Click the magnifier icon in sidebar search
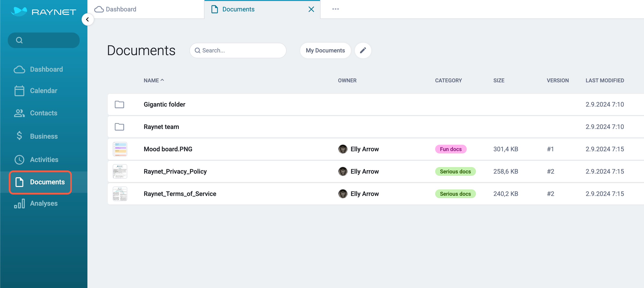The image size is (644, 288). (x=19, y=40)
